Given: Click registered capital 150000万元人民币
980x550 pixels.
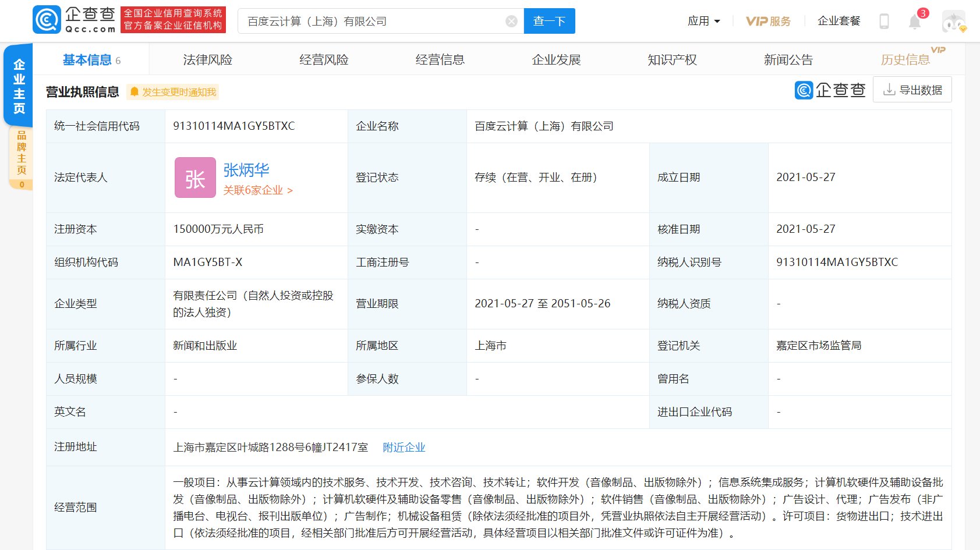Looking at the screenshot, I should [218, 229].
